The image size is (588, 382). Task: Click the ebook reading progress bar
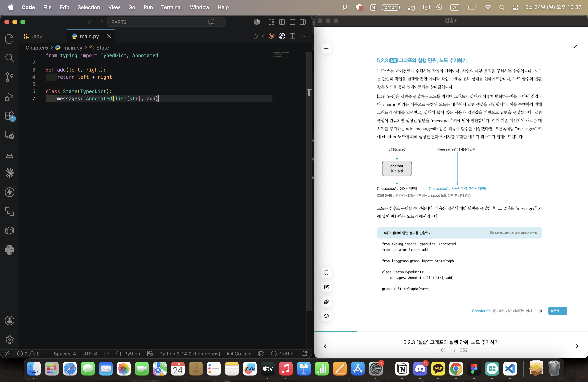[x=451, y=331]
